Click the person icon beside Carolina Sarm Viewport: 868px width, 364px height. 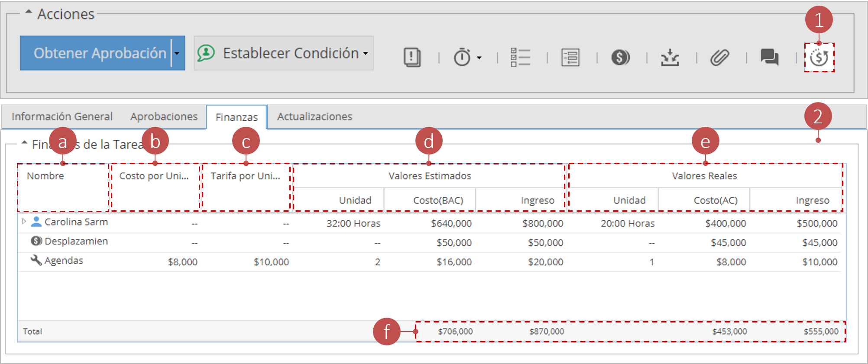coord(36,222)
